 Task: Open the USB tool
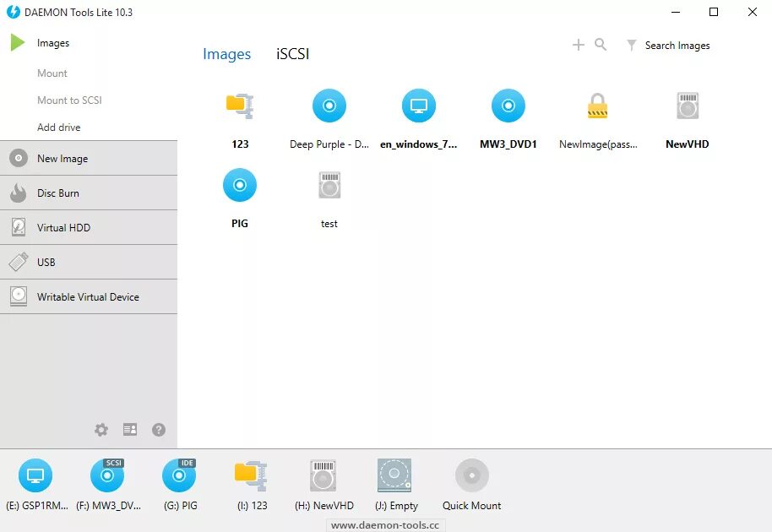[45, 262]
